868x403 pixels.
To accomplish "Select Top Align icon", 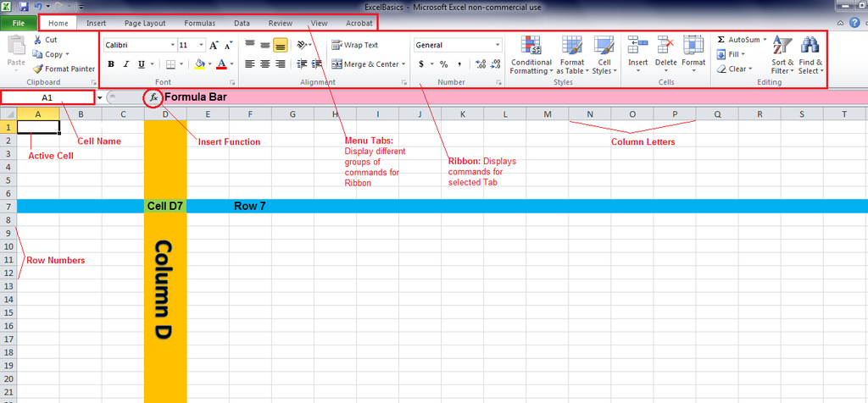I will pos(250,46).
